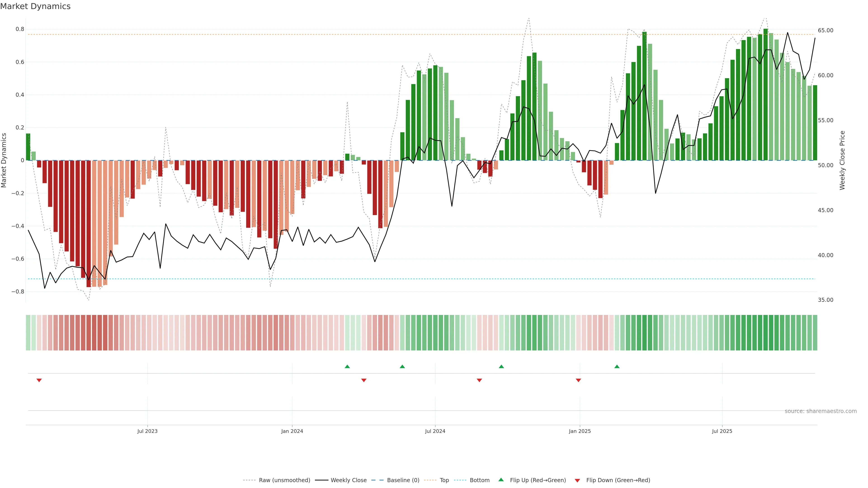Toggle the Weekly Close legend series
The image size is (868, 488).
click(x=348, y=480)
